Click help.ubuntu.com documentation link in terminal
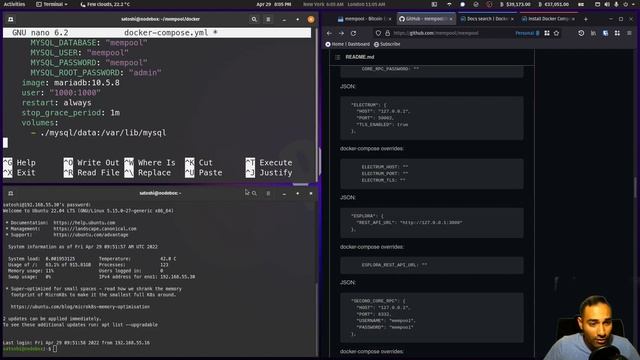640x360 pixels. [x=84, y=223]
